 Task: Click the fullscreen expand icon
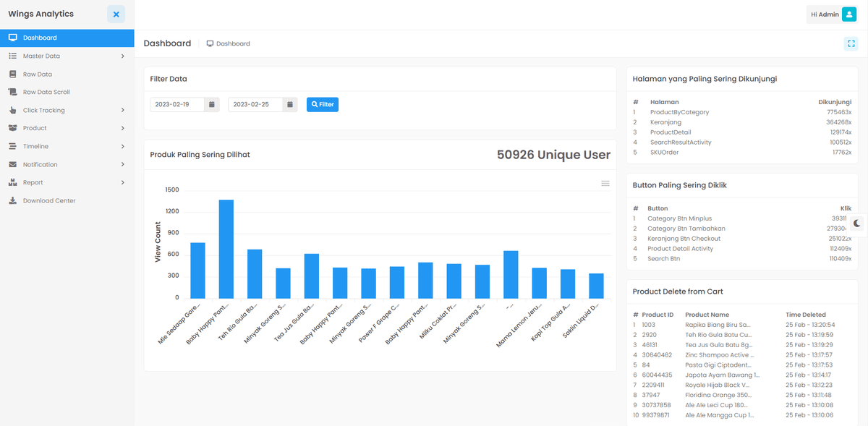coord(851,43)
